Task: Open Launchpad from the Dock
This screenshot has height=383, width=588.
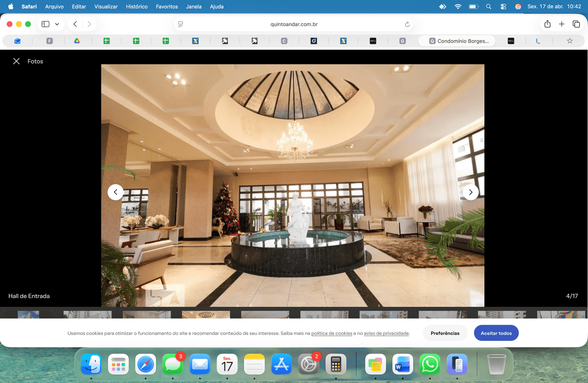Action: tap(118, 364)
